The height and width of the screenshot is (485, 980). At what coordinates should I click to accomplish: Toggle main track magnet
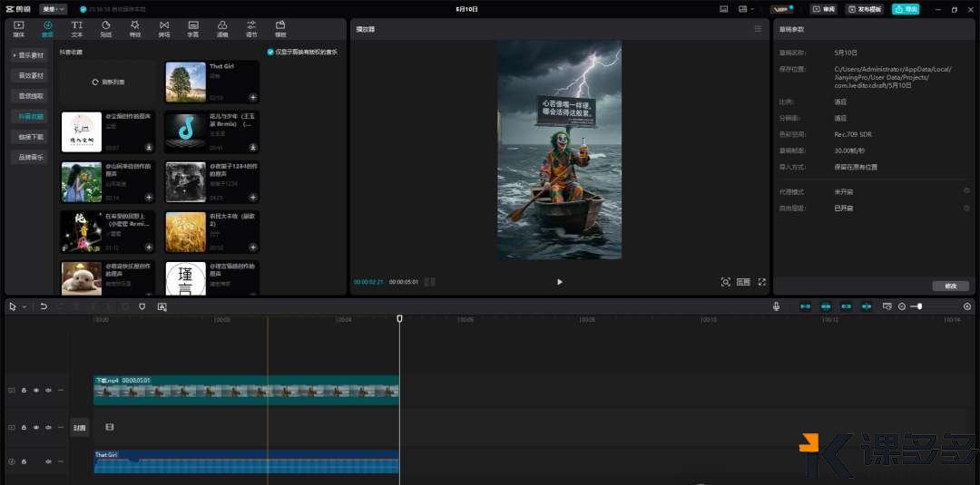806,306
